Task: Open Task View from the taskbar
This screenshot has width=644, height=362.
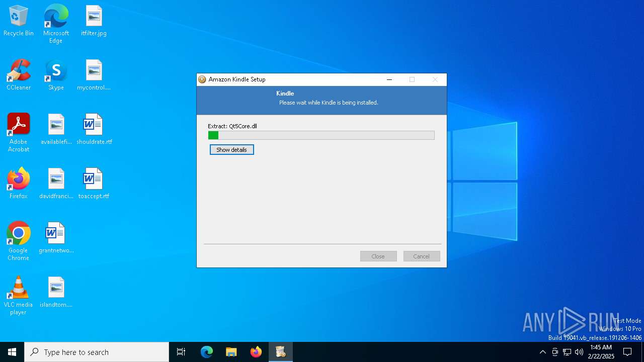Action: point(181,352)
